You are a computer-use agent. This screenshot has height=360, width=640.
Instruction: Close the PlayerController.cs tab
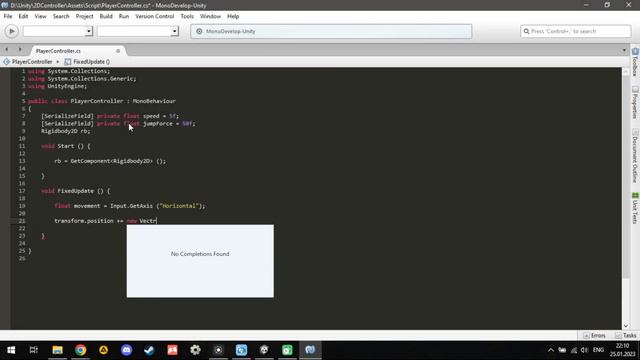click(x=118, y=51)
